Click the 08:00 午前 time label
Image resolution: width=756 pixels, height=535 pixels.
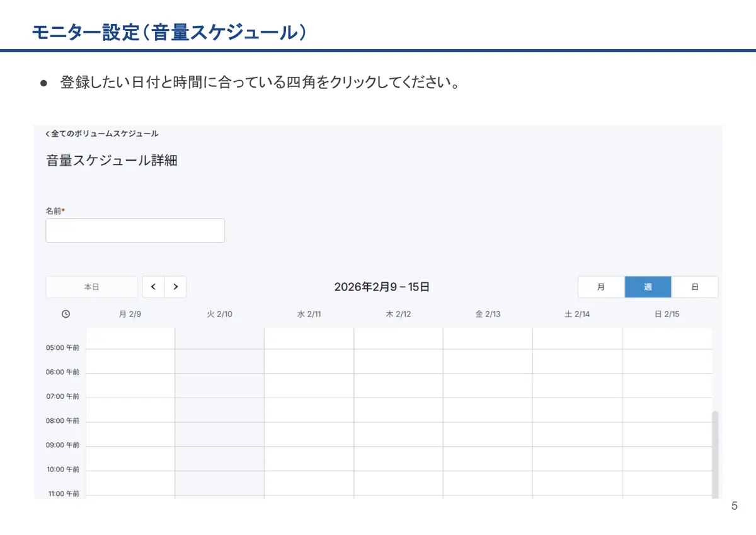pyautogui.click(x=62, y=420)
